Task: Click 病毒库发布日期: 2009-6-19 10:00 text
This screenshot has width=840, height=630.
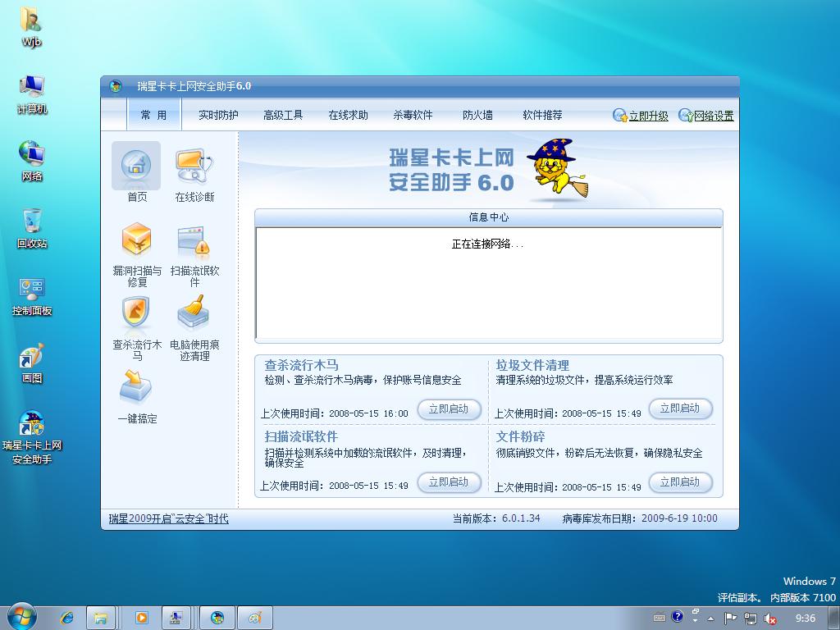Action: (x=640, y=518)
